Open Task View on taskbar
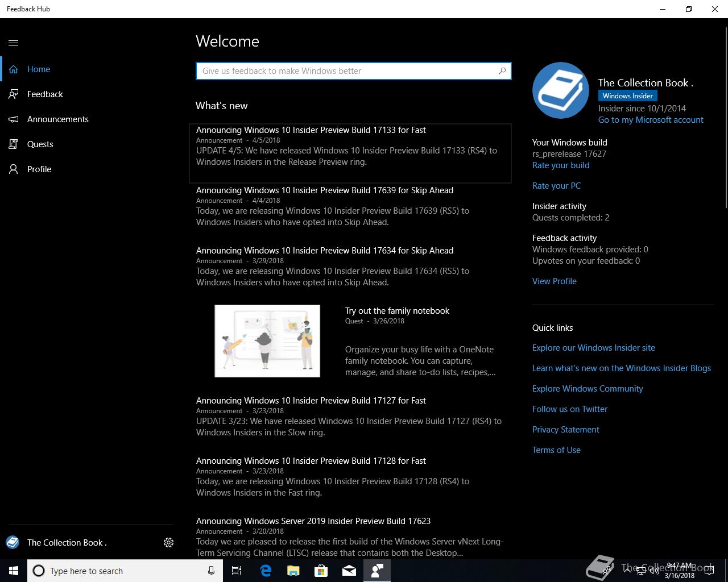The width and height of the screenshot is (728, 582). [237, 571]
